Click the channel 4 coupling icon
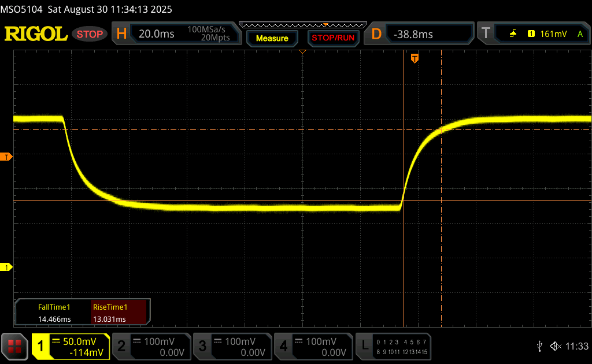 [299, 341]
